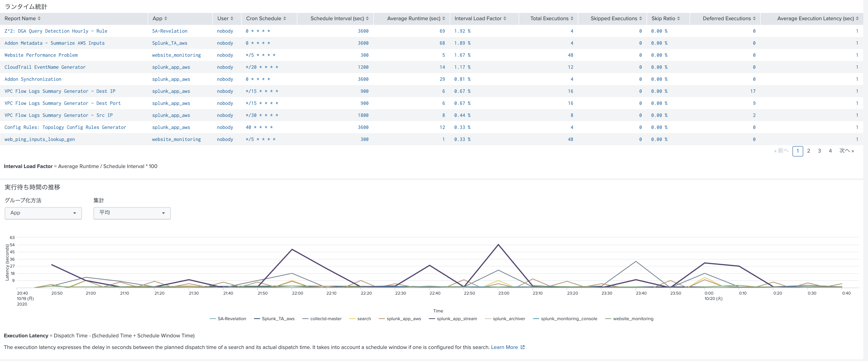The image size is (868, 361).
Task: Sort reports by Total Executions
Action: pyautogui.click(x=572, y=18)
